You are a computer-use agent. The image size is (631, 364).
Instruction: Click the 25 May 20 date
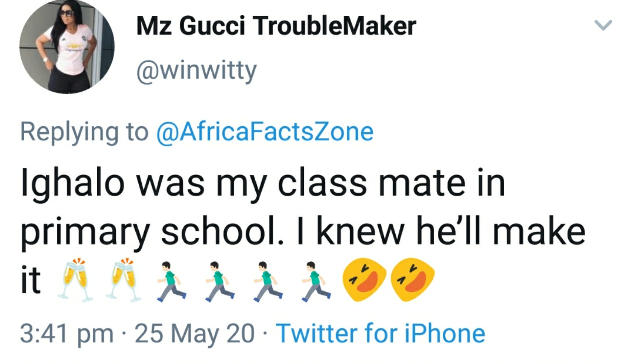click(194, 333)
